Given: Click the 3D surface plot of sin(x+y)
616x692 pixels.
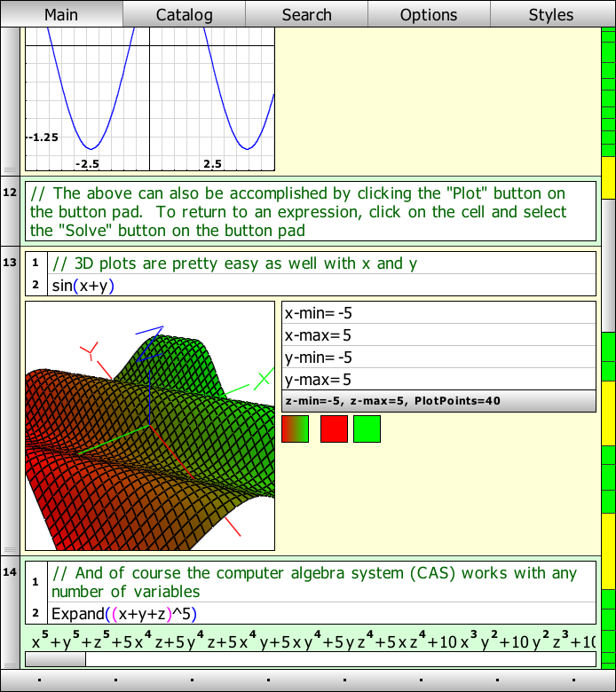Looking at the screenshot, I should point(150,426).
